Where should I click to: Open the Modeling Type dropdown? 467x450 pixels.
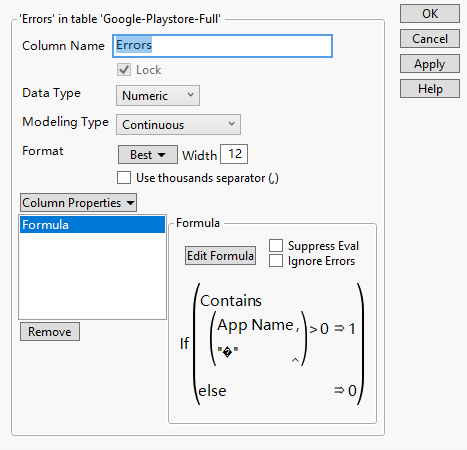178,125
